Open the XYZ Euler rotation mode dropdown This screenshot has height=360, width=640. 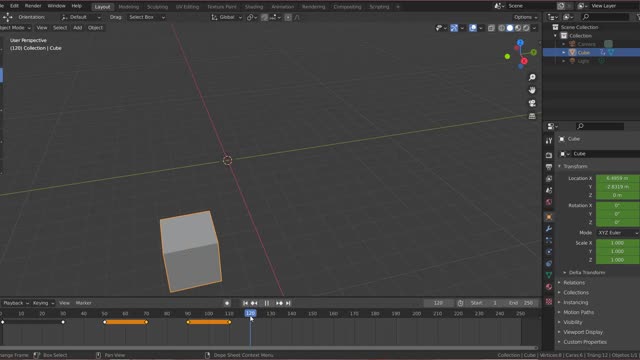pyautogui.click(x=618, y=233)
